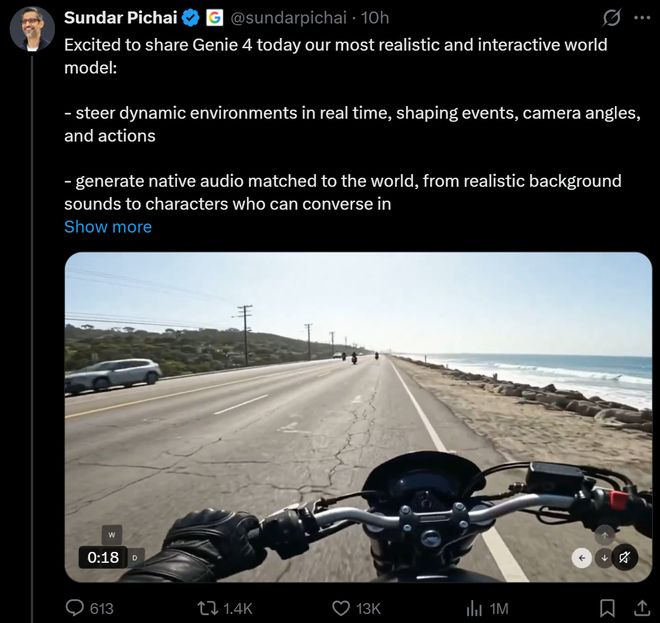Open the @sundarpichai handle link
This screenshot has height=623, width=660.
click(287, 18)
